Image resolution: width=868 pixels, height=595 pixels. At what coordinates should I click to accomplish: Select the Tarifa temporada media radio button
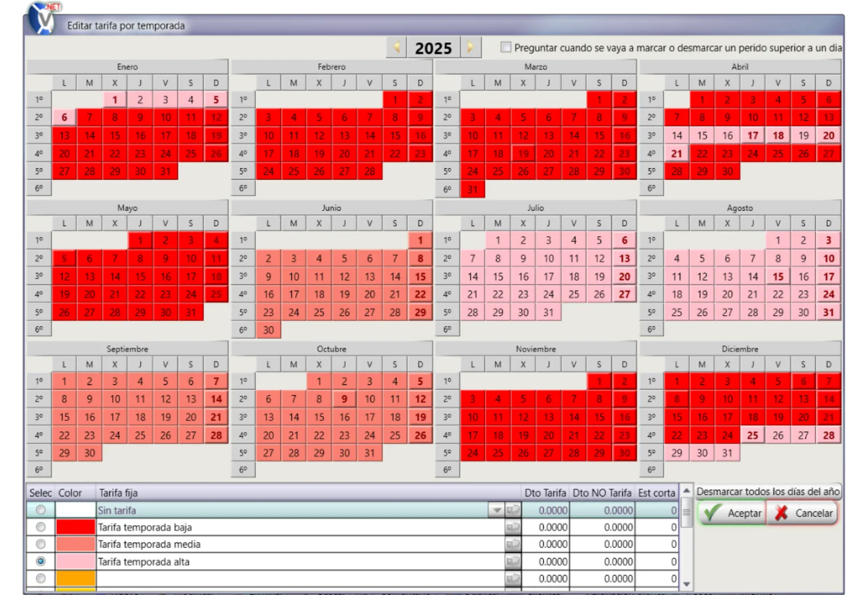[x=41, y=544]
